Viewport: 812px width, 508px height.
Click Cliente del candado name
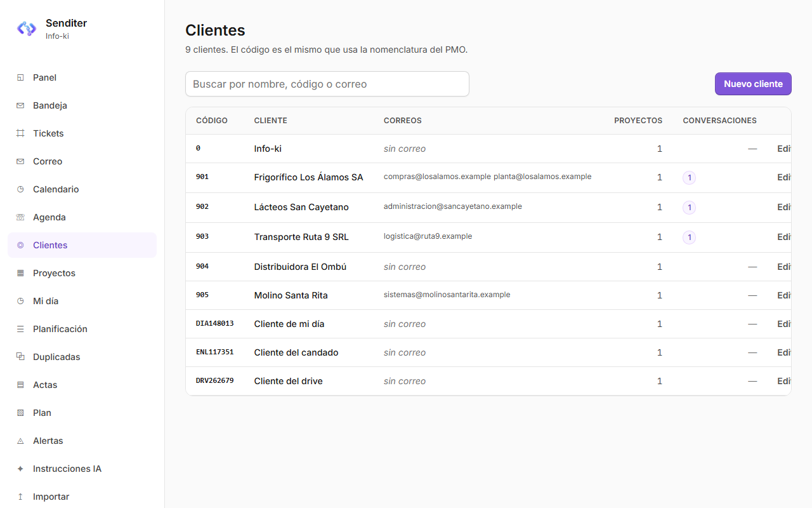[x=296, y=352]
